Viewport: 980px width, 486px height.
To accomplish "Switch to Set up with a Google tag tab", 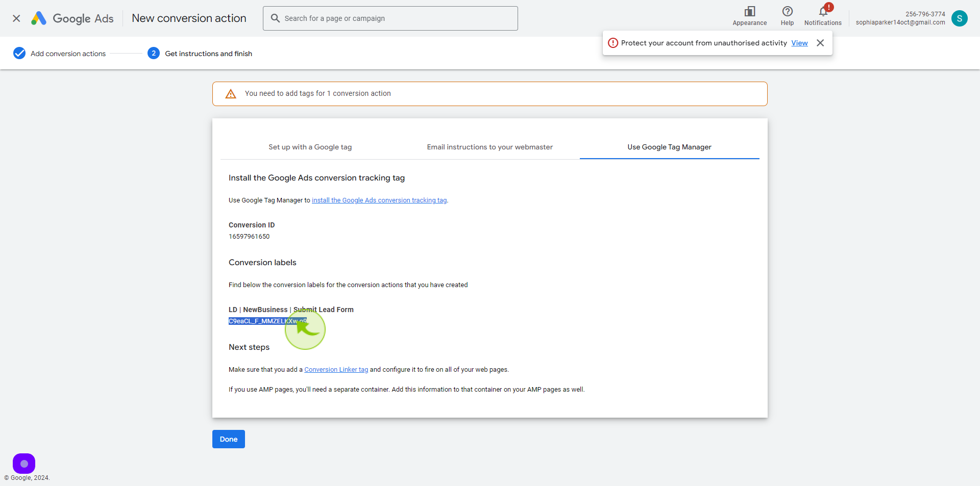I will 310,147.
